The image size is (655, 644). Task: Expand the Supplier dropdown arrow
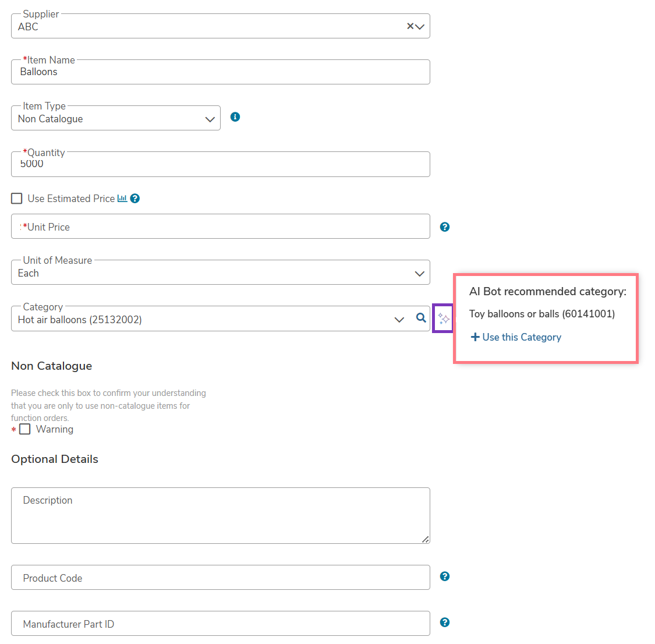tap(420, 27)
